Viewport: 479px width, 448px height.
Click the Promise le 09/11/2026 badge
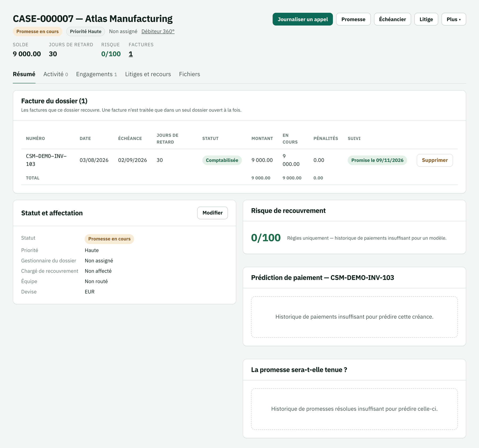377,160
